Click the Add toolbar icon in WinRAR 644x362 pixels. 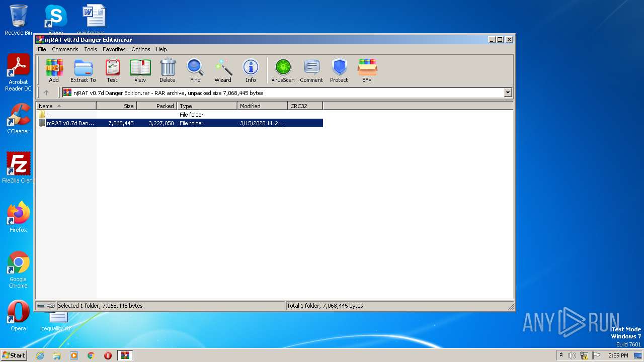tap(54, 71)
